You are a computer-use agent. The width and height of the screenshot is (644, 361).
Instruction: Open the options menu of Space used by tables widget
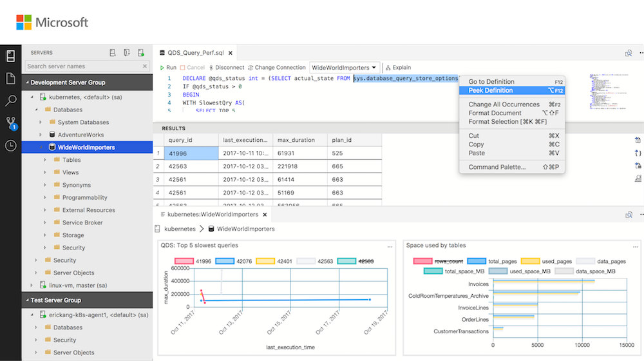click(636, 247)
